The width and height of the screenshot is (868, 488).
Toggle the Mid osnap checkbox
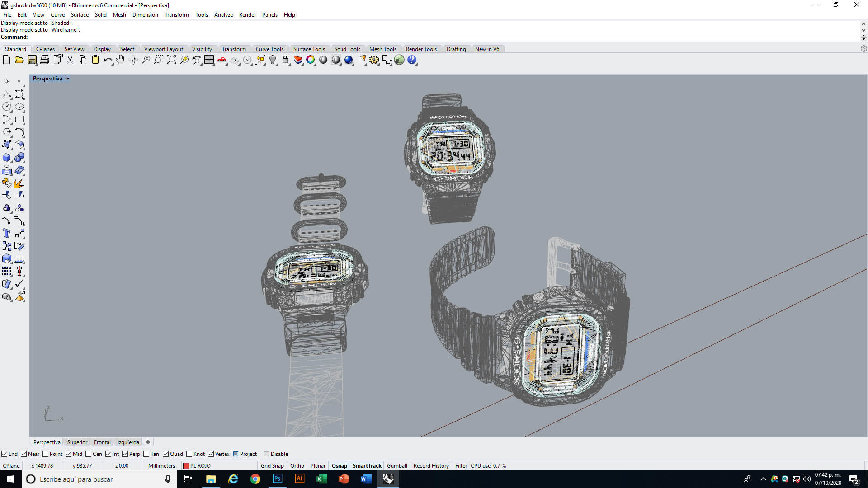pyautogui.click(x=69, y=454)
